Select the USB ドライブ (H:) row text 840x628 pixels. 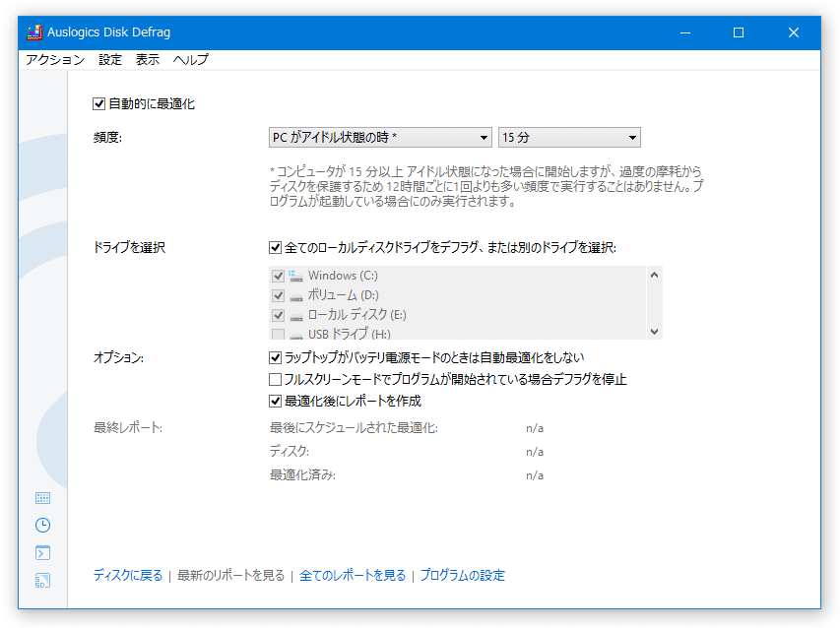pos(350,334)
